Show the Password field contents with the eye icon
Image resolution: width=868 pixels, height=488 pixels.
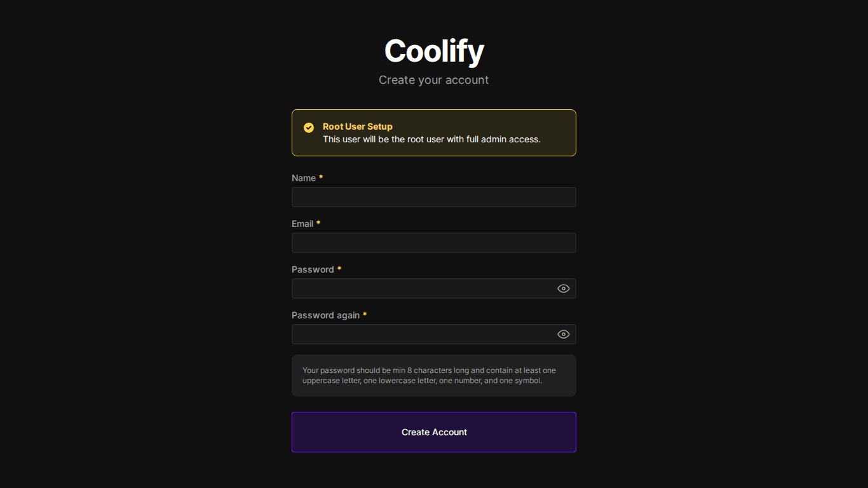563,288
